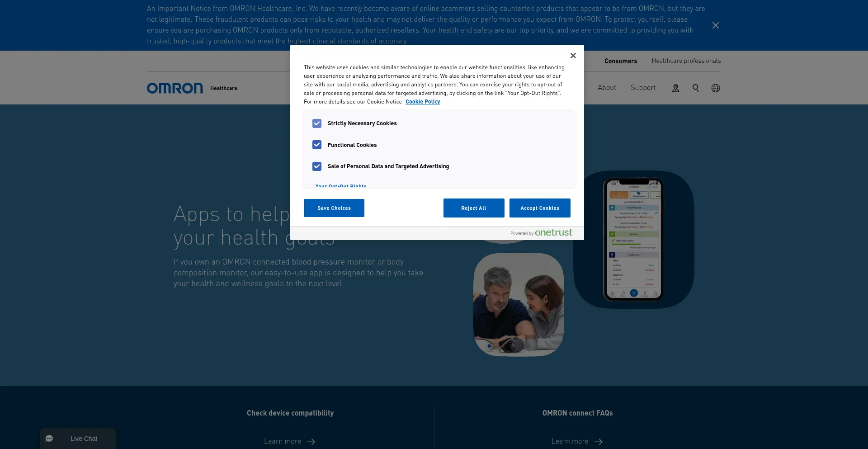Viewport: 868px width, 449px height.
Task: Close the cookie consent dialog
Action: (x=573, y=56)
